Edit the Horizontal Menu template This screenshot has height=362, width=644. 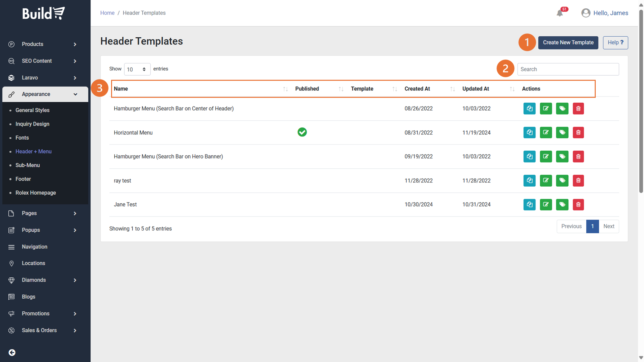coord(546,133)
